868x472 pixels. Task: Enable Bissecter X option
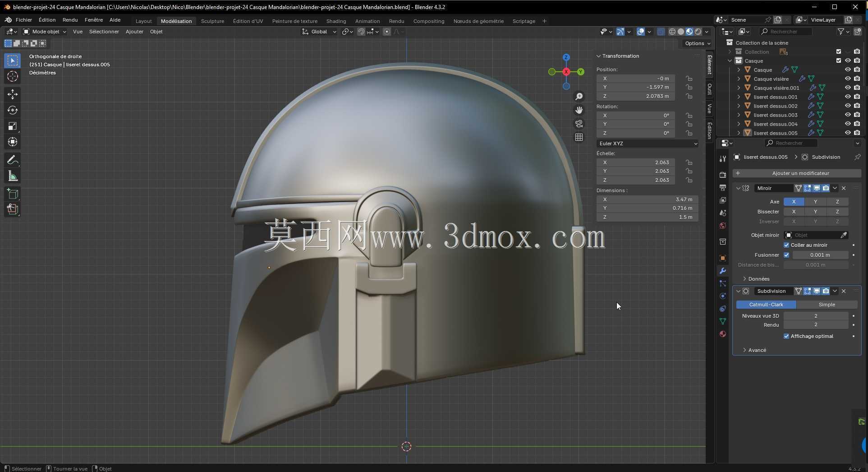click(794, 212)
